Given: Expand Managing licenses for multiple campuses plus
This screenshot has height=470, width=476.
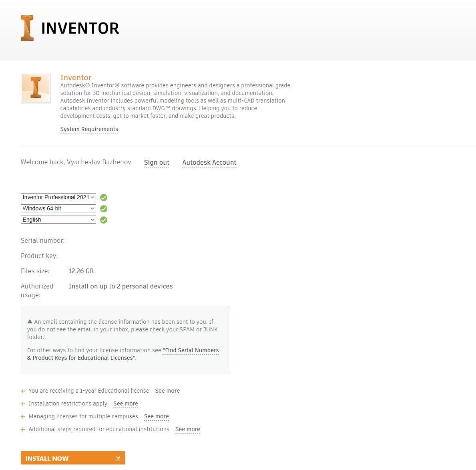Looking at the screenshot, I should tap(23, 417).
